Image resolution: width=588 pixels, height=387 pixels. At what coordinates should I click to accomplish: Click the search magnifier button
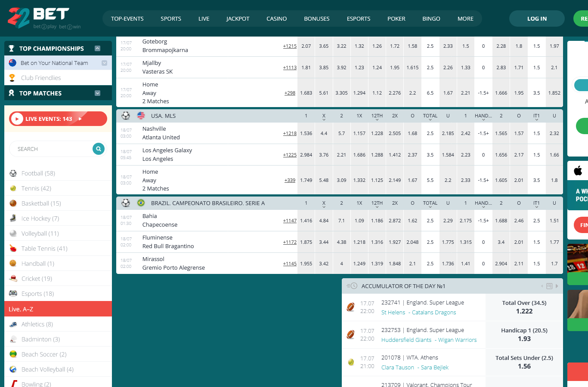coord(99,149)
